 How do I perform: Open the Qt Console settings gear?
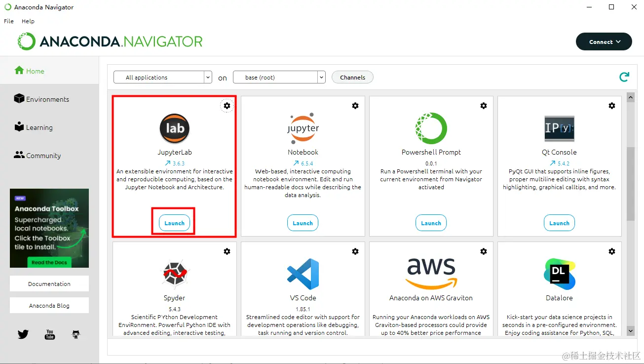[x=611, y=106]
